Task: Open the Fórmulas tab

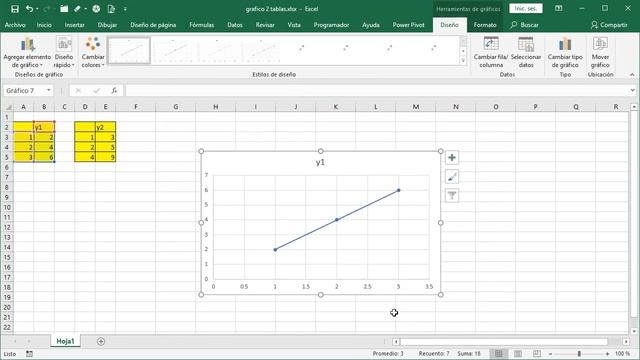Action: pyautogui.click(x=202, y=25)
